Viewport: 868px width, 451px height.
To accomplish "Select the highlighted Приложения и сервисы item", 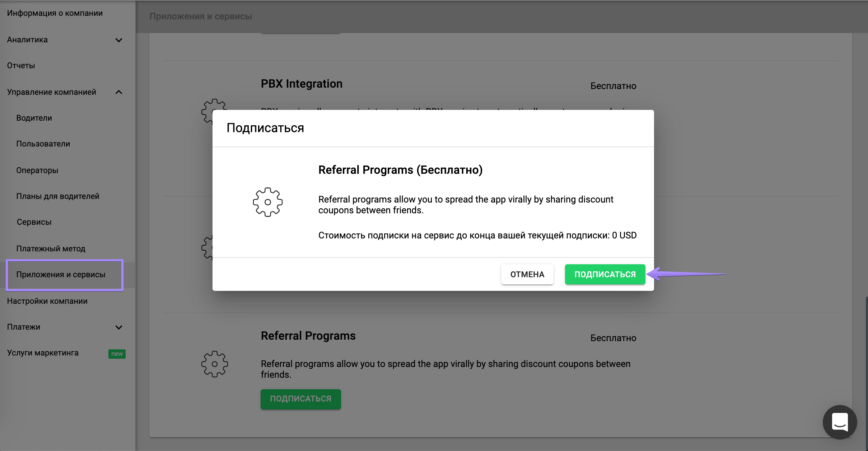I will (61, 275).
